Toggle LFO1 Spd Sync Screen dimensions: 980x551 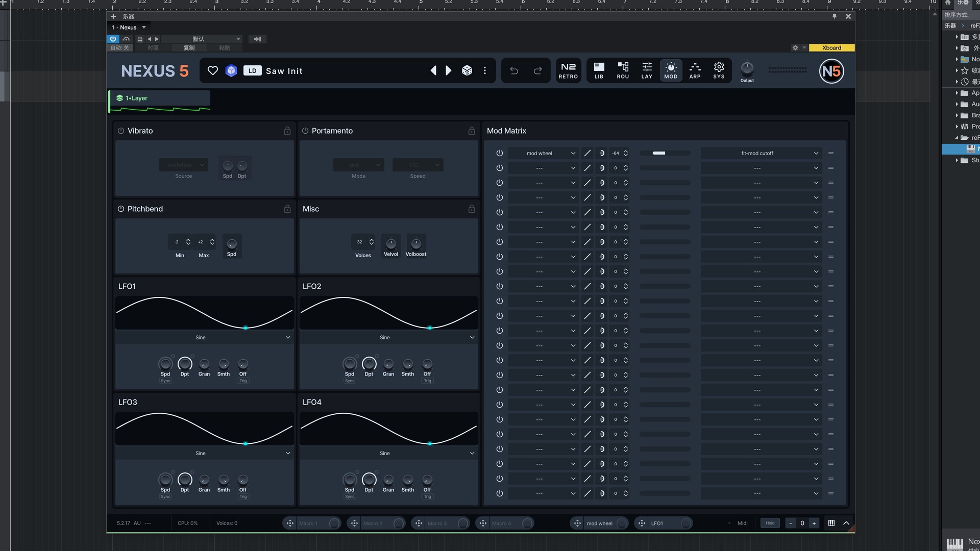tap(165, 381)
